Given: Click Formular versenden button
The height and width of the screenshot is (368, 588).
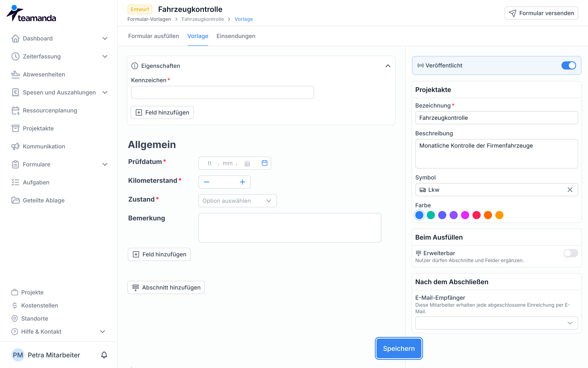Looking at the screenshot, I should [x=541, y=13].
